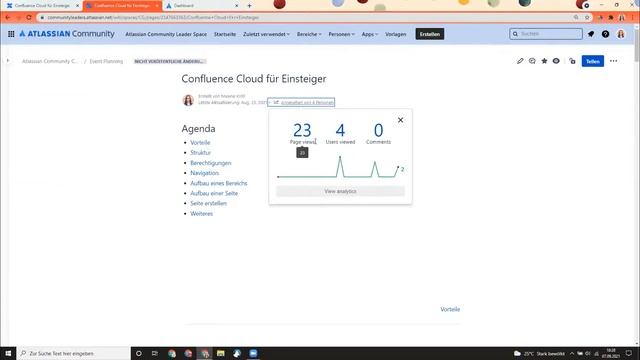Open Task View in the taskbar

point(155,353)
